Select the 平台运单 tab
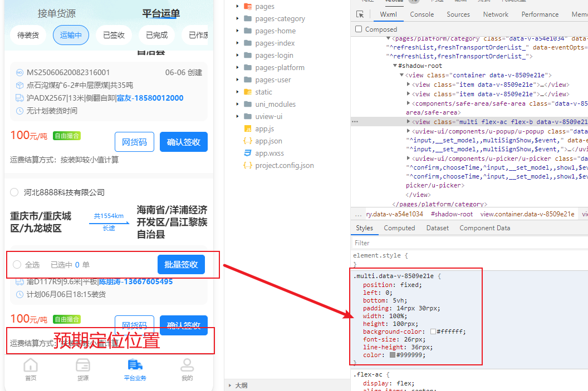This screenshot has width=588, height=391. (x=161, y=14)
